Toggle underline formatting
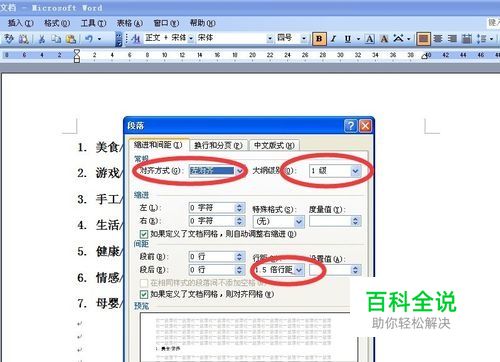Screen dimensions: 500x362 (x=348, y=39)
